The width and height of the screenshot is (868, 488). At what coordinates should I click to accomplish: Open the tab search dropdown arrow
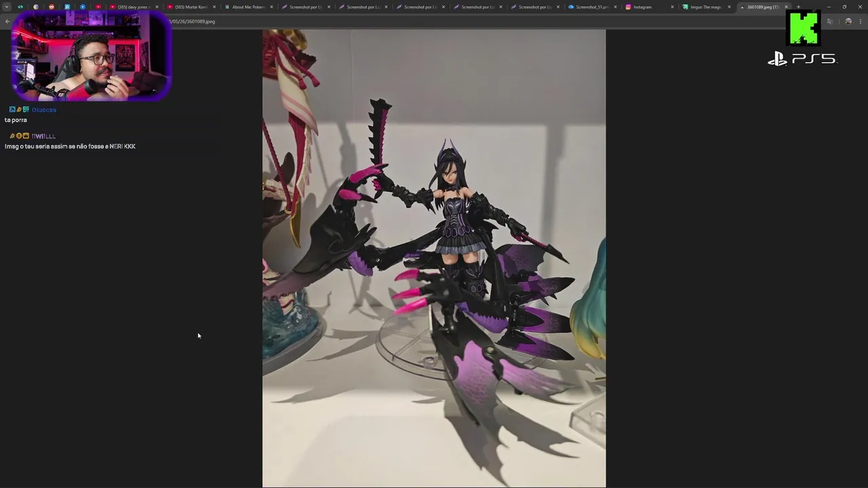(x=7, y=7)
